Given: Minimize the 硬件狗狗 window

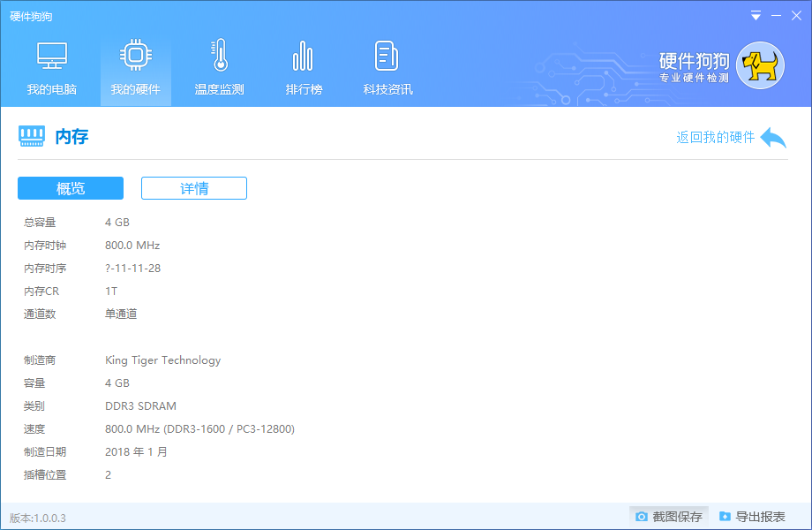Looking at the screenshot, I should point(777,16).
